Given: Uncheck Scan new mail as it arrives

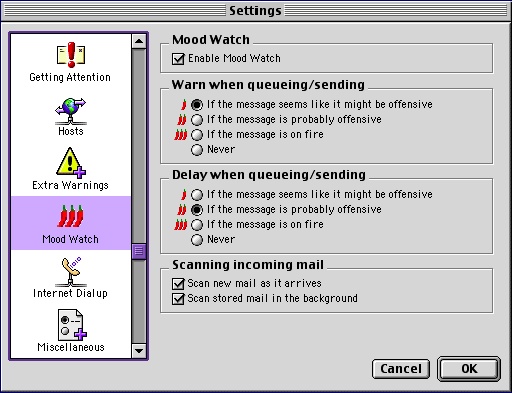Looking at the screenshot, I should coord(178,284).
